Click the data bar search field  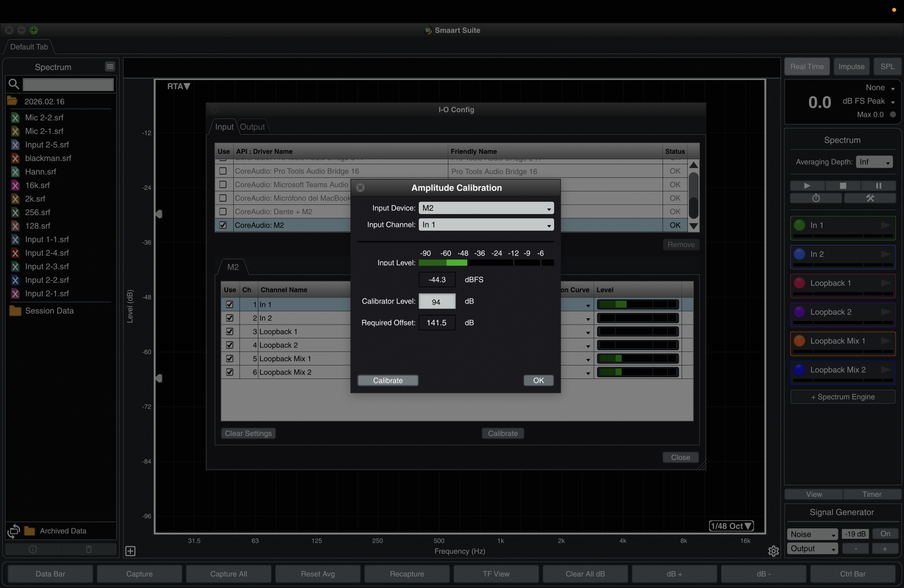[68, 84]
